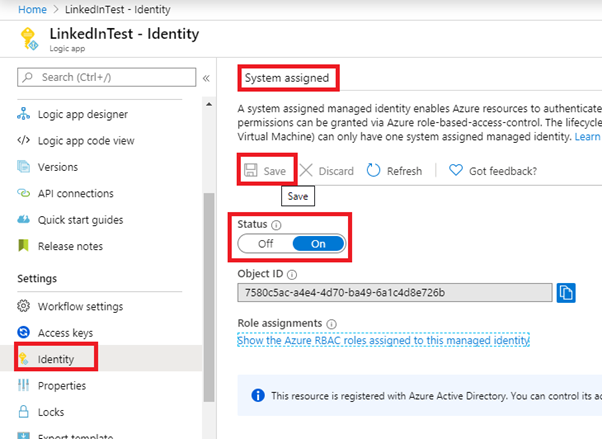Show Azure RBAC roles for this identity
Viewport: 602px width, 439px height.
coord(383,340)
